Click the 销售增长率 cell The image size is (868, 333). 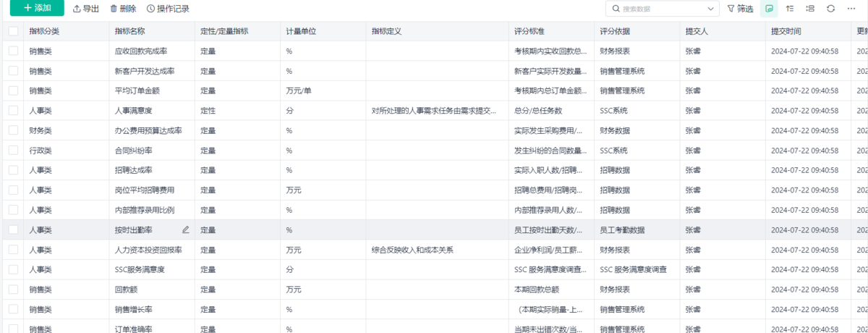point(152,309)
